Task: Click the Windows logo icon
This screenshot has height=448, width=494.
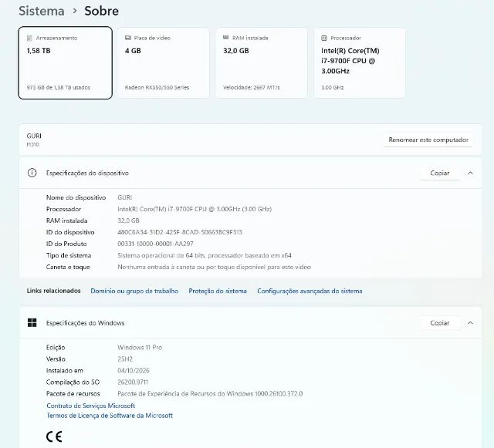Action: click(32, 322)
